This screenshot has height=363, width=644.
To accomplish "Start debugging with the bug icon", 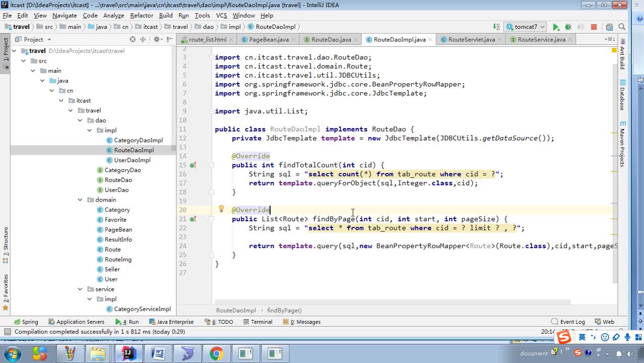I will pyautogui.click(x=568, y=27).
